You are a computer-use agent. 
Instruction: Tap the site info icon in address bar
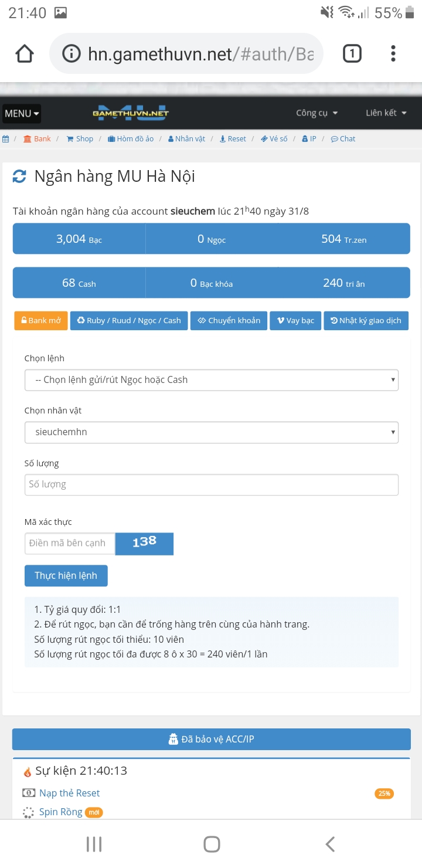tap(71, 54)
